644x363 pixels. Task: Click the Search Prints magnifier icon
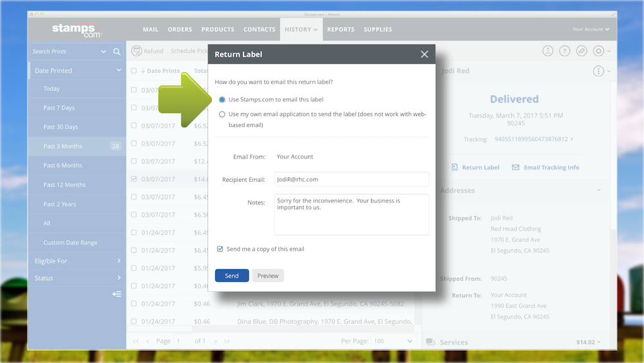click(x=117, y=52)
